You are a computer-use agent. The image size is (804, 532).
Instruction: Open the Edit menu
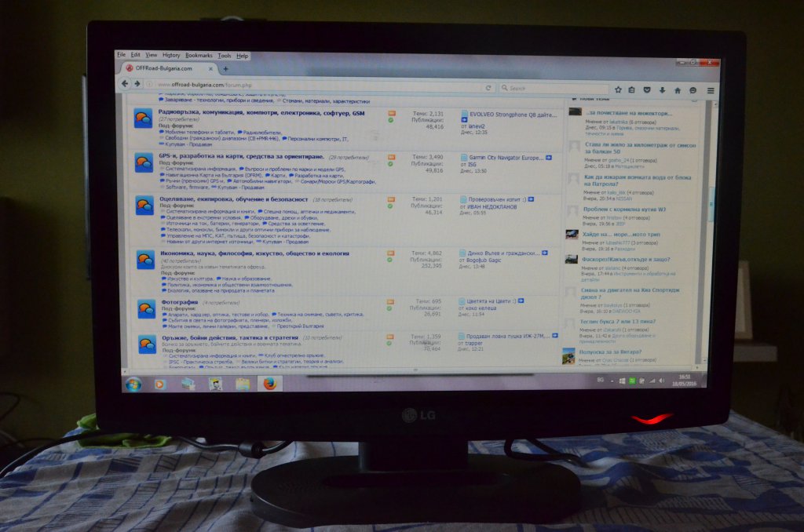pyautogui.click(x=135, y=54)
